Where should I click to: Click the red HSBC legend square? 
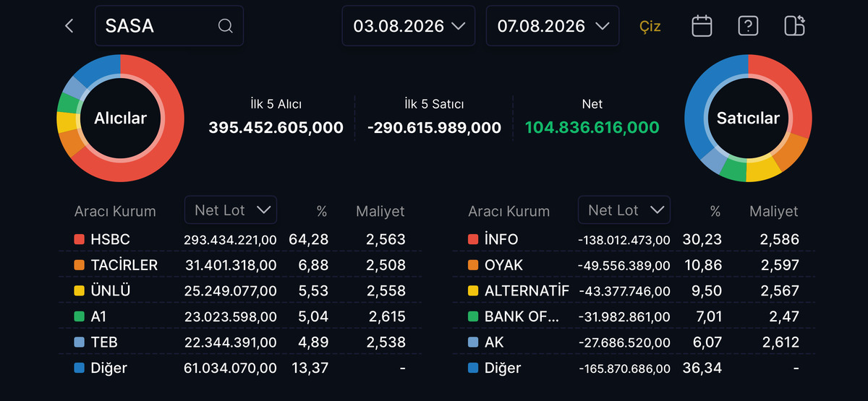tap(79, 239)
